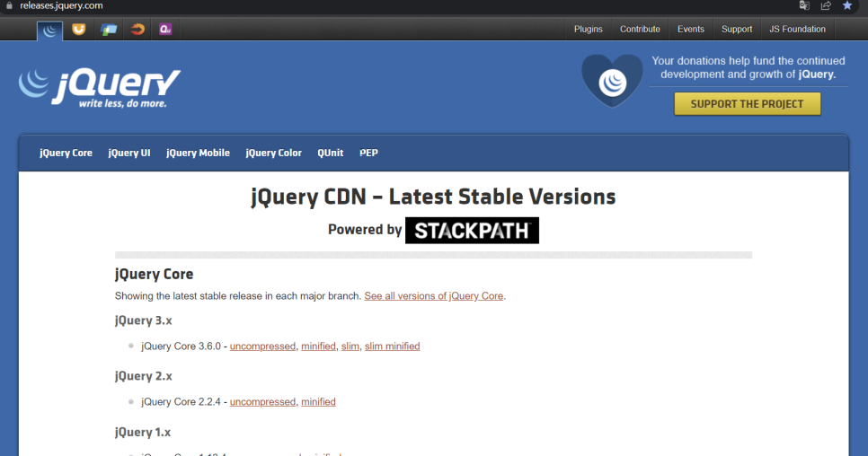Click the StackPath logo

pyautogui.click(x=473, y=231)
